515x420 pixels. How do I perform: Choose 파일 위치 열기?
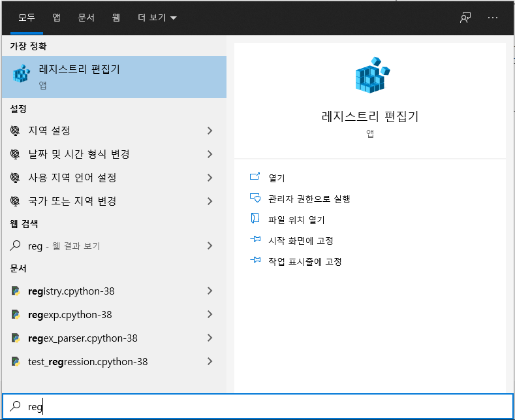click(296, 220)
